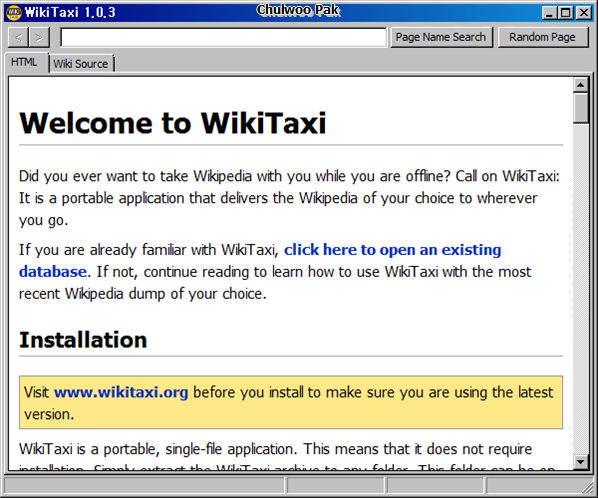This screenshot has height=498, width=598.
Task: Go back with the left arrow button
Action: coord(18,37)
